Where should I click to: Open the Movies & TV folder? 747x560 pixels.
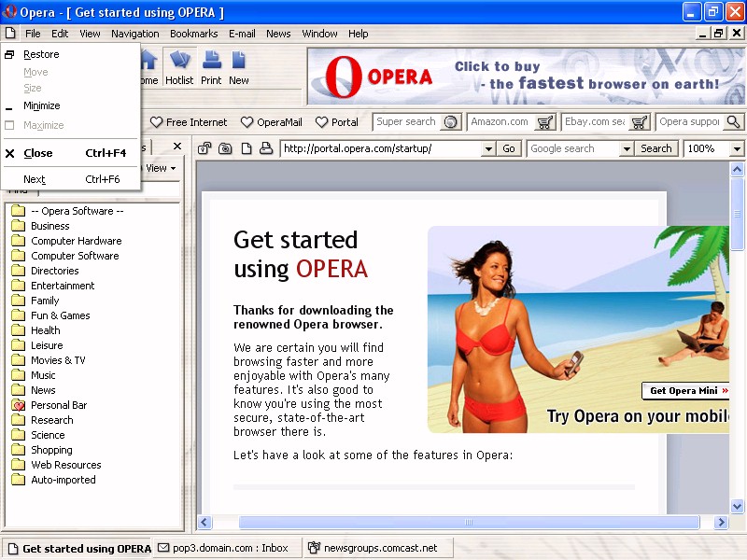pyautogui.click(x=58, y=360)
